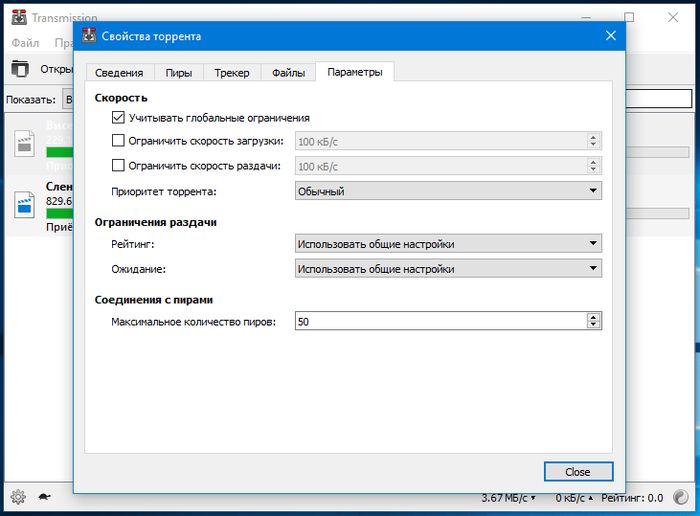Image resolution: width=700 pixels, height=516 pixels.
Task: Click the Transmission app icon in main window
Action: 17,18
